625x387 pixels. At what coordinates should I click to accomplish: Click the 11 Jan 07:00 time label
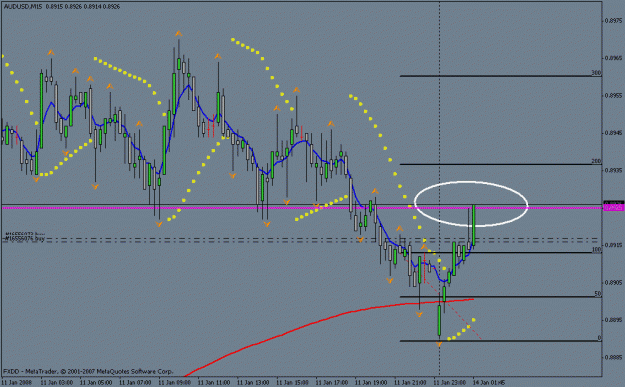(135, 383)
